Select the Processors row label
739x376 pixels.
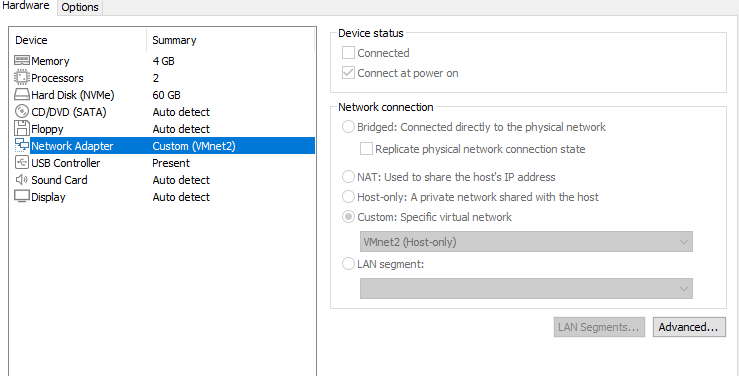click(57, 78)
